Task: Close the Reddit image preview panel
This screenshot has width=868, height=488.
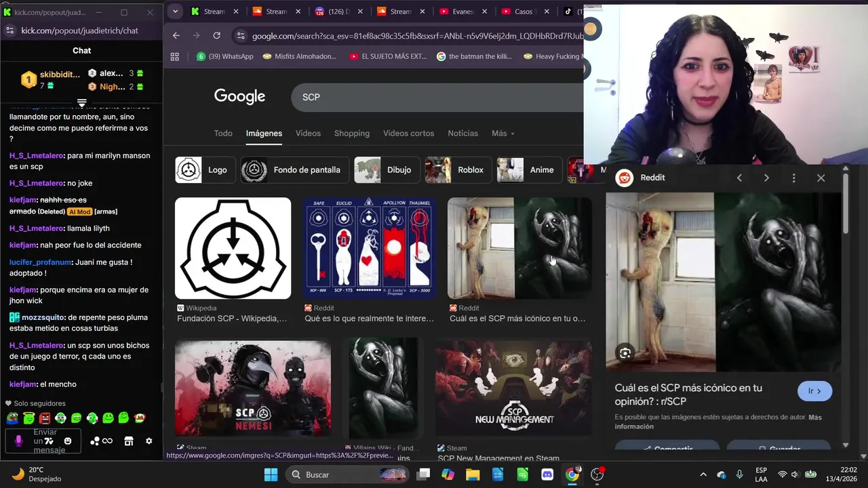Action: click(x=821, y=178)
